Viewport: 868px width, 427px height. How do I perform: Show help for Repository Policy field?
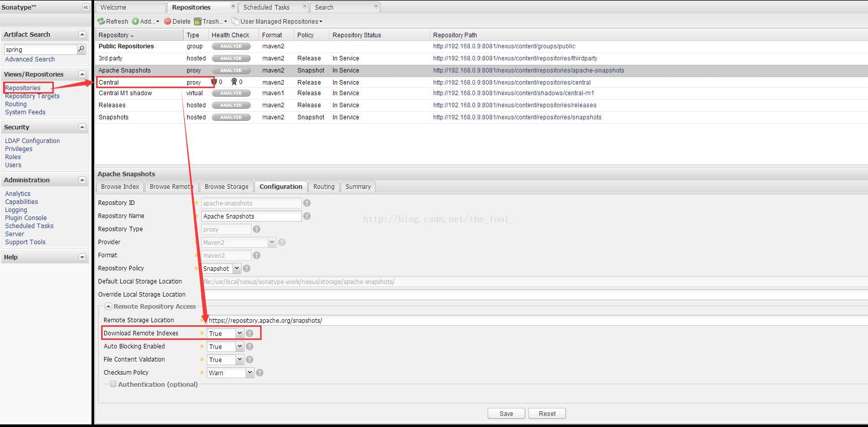[x=247, y=268]
